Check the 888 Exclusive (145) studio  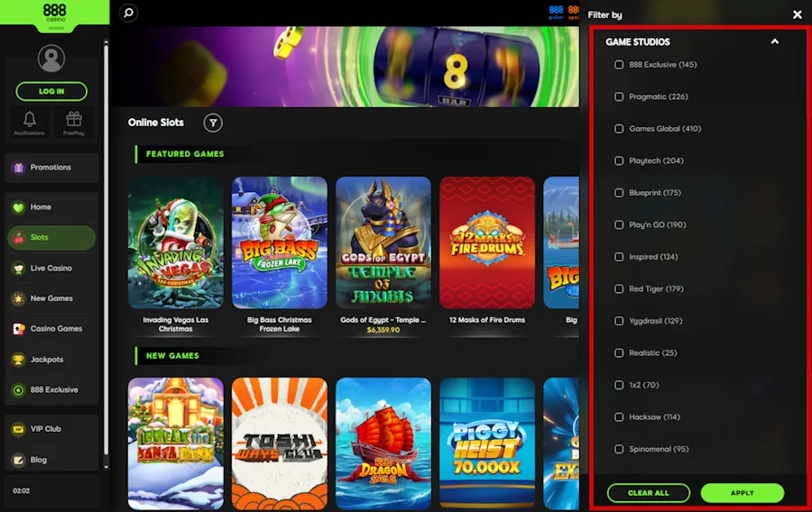(x=619, y=65)
